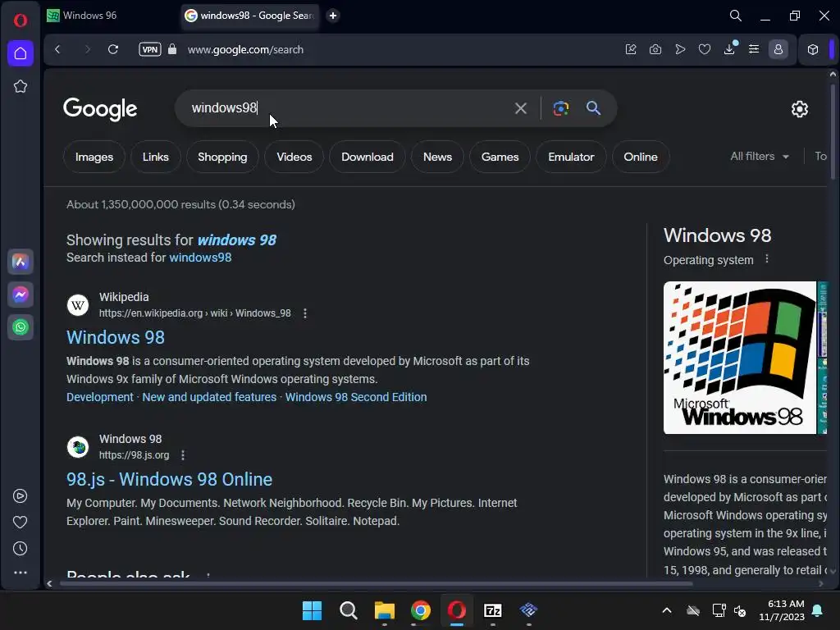Open Aria AI in sidebar

[x=21, y=262]
